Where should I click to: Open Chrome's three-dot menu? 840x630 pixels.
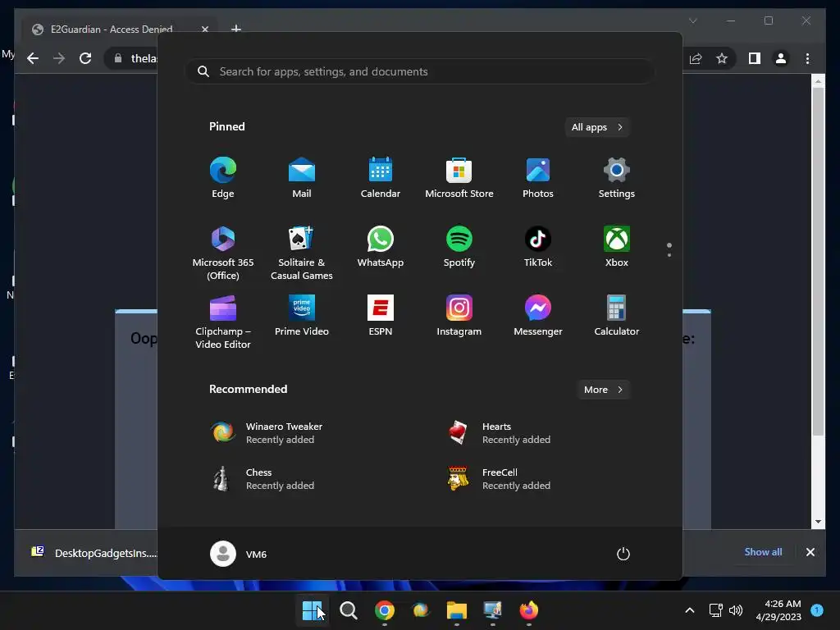pos(807,58)
